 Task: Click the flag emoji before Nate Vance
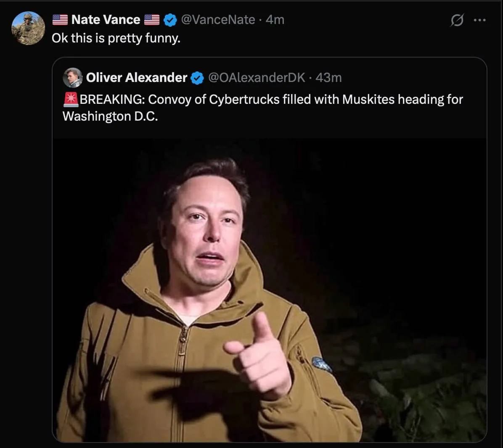[60, 20]
